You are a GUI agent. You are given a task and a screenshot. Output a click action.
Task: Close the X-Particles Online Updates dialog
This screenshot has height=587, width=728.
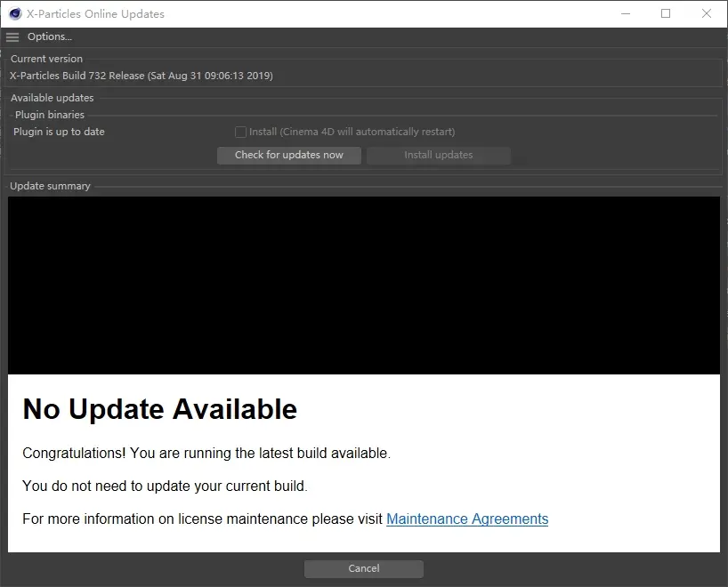tap(707, 13)
